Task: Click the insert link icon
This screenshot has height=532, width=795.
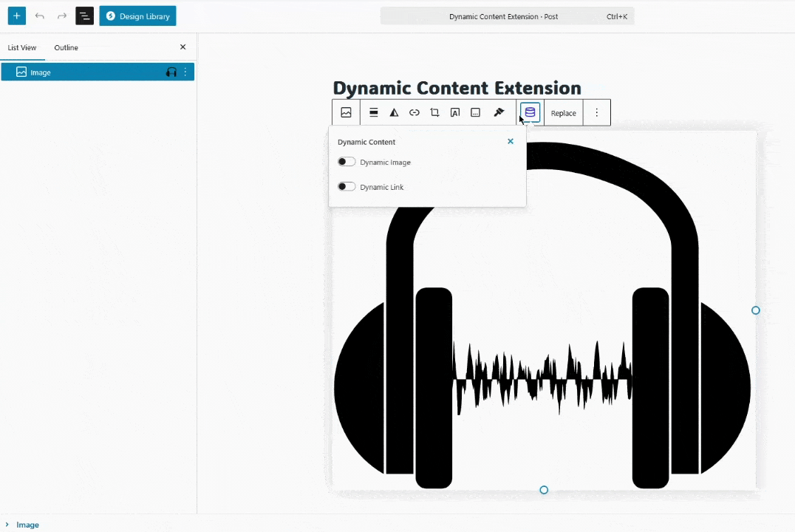Action: (414, 113)
